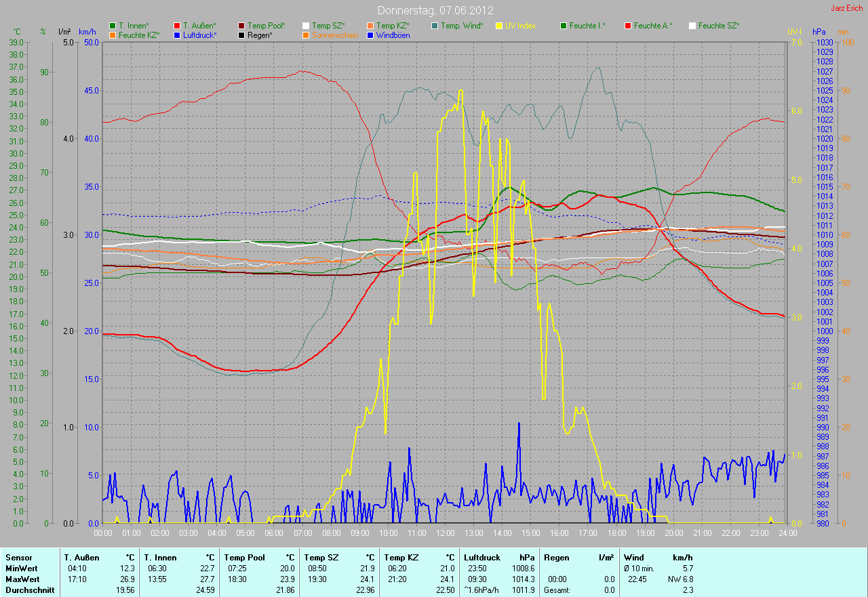Image resolution: width=868 pixels, height=597 pixels.
Task: Click the red T. Außen legend swatch
Action: coord(177,26)
